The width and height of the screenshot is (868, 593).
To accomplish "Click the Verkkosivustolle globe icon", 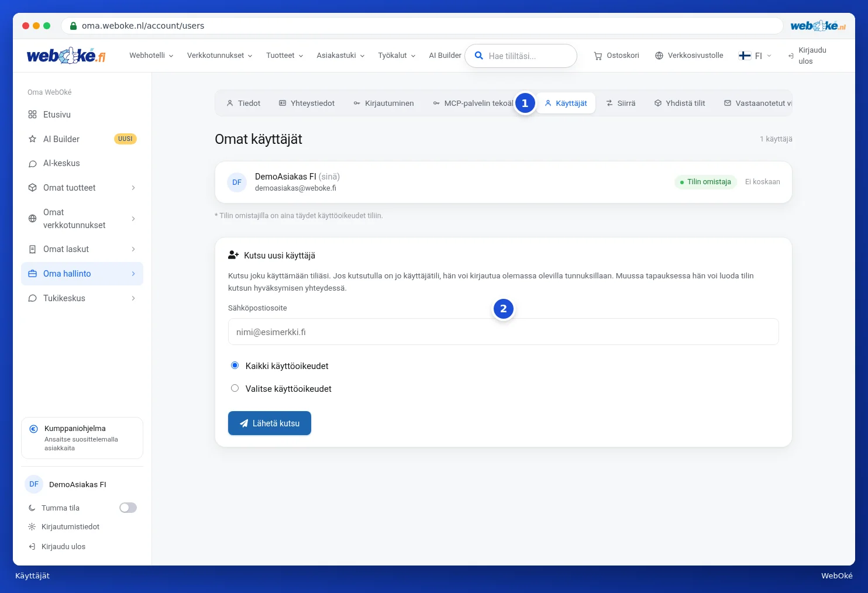I will pos(659,56).
